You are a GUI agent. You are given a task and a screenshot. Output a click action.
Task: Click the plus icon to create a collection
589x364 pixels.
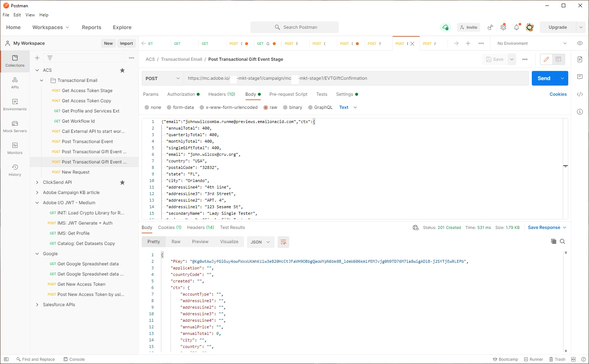click(37, 58)
